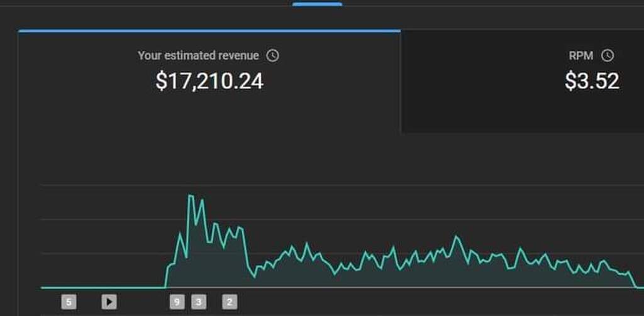Select the timeline badge labeled 3

(x=199, y=302)
